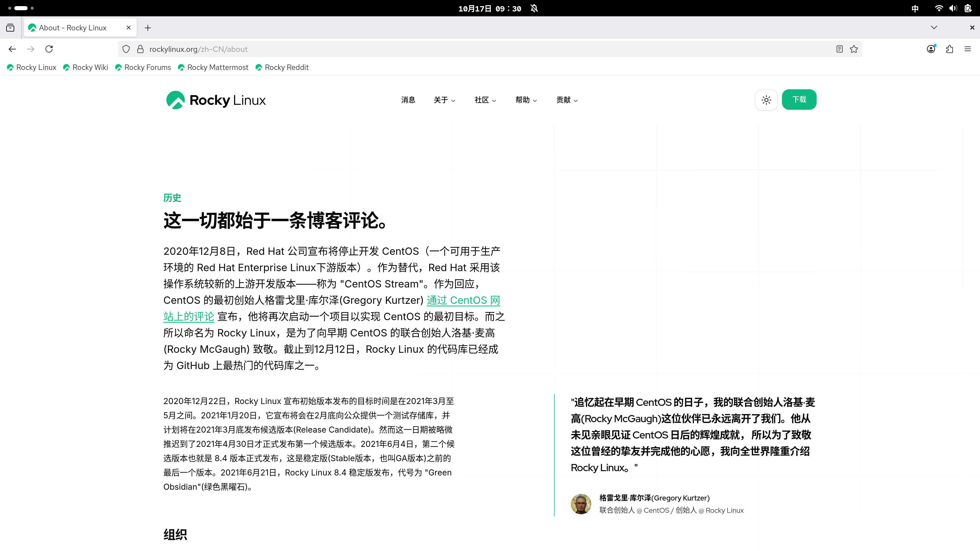Open a new tab with the plus icon
The height and width of the screenshot is (551, 980).
(148, 28)
